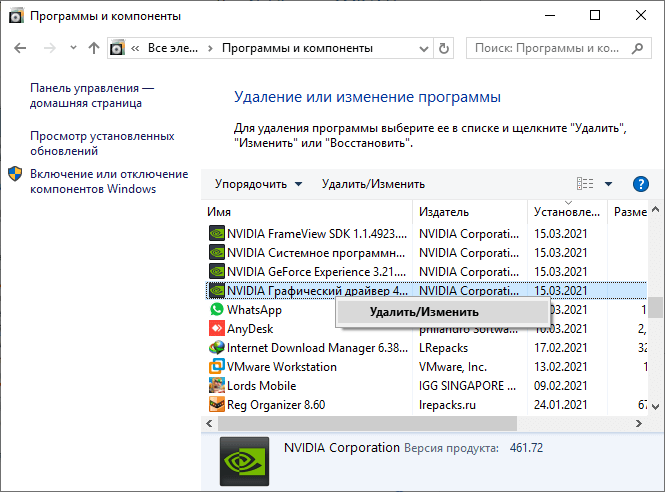The height and width of the screenshot is (492, 665).
Task: Click the NVIDIA GeForce Experience icon
Action: pyautogui.click(x=217, y=271)
